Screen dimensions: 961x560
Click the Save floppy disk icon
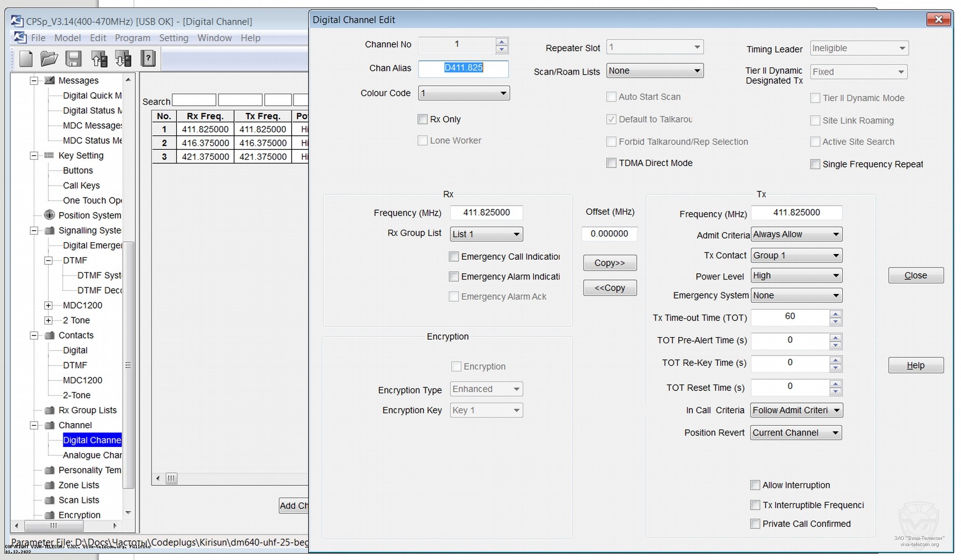tap(73, 59)
